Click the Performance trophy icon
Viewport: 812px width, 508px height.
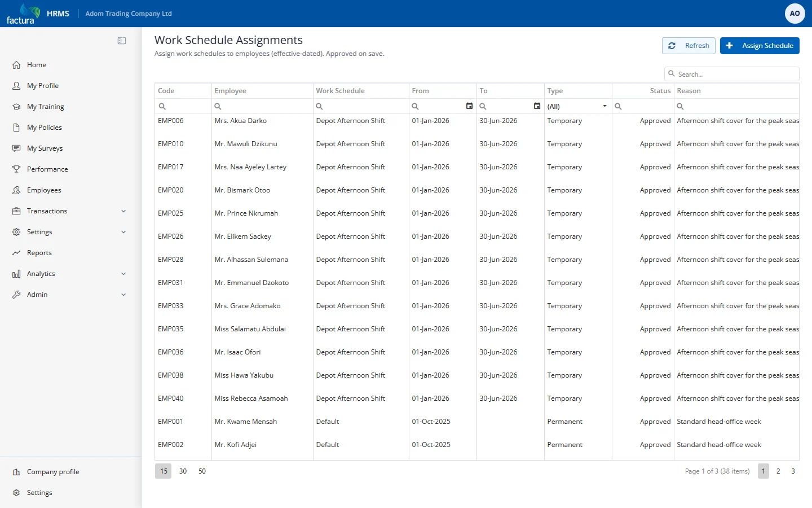[16, 169]
